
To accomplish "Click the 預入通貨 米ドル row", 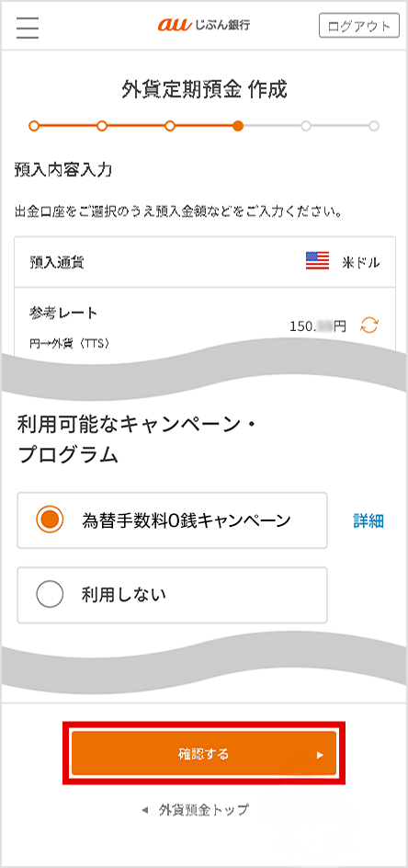I will coord(205,262).
